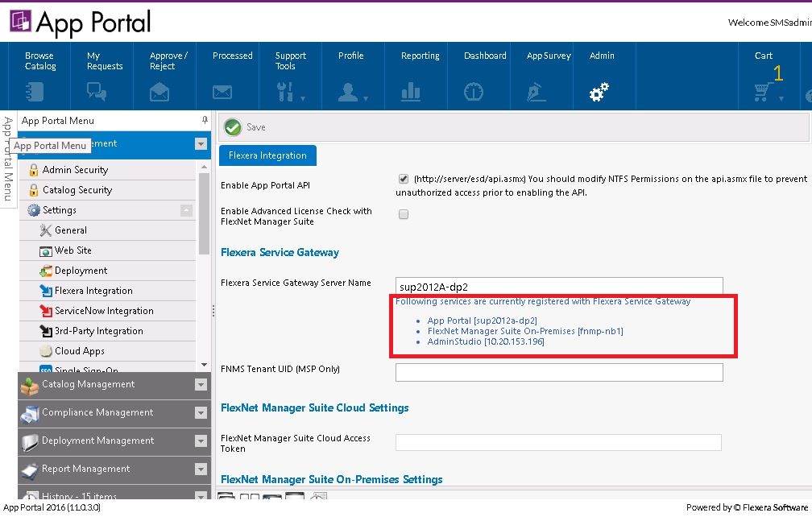Open the Dashboard gauge icon
The width and height of the screenshot is (812, 517).
(x=474, y=92)
